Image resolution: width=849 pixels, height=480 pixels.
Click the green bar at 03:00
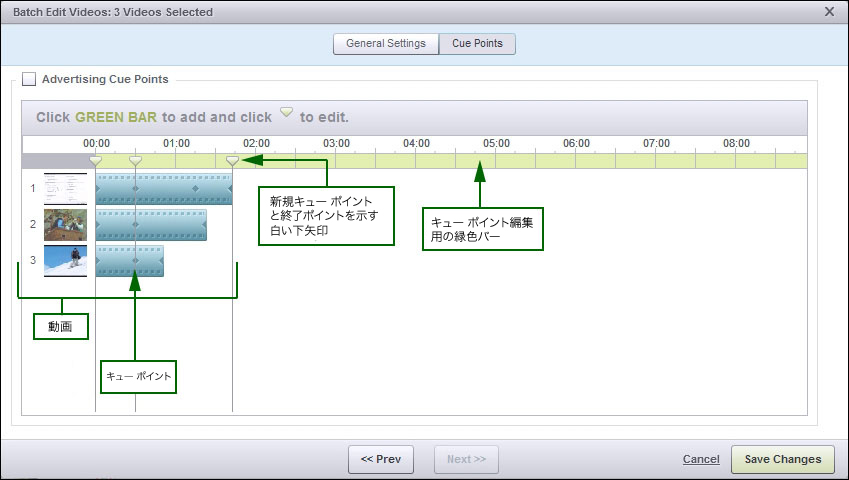click(336, 161)
